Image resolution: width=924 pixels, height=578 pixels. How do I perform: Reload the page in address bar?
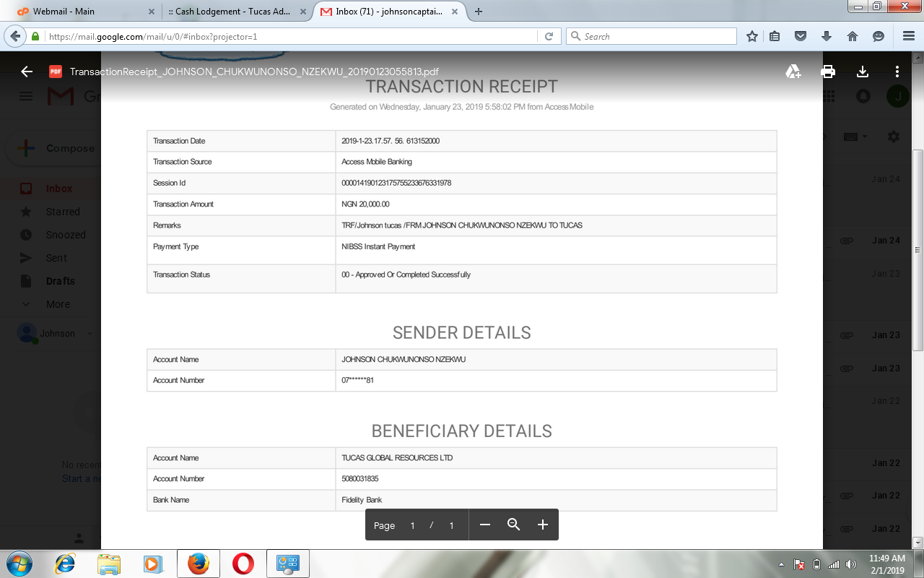click(x=549, y=36)
